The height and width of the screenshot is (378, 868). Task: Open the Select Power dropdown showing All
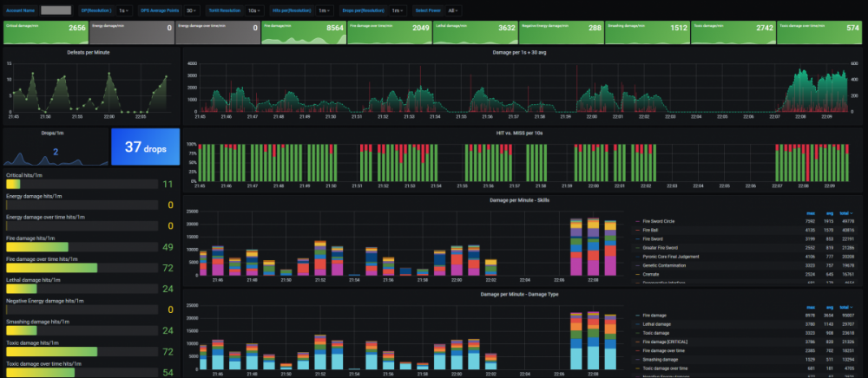(452, 10)
